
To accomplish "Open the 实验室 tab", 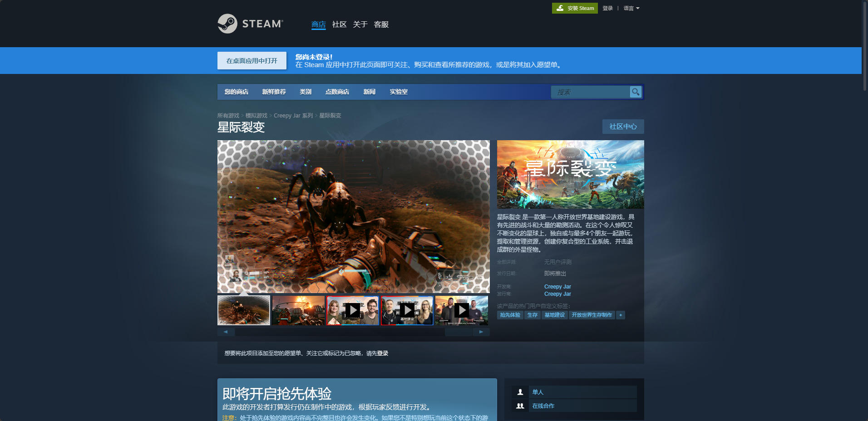I will pos(399,92).
